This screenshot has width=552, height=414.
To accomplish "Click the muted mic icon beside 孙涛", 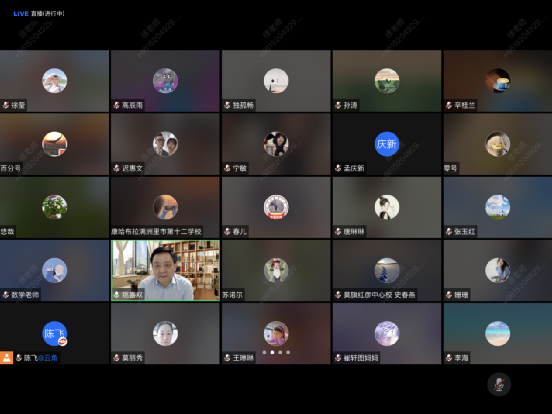I will (338, 105).
